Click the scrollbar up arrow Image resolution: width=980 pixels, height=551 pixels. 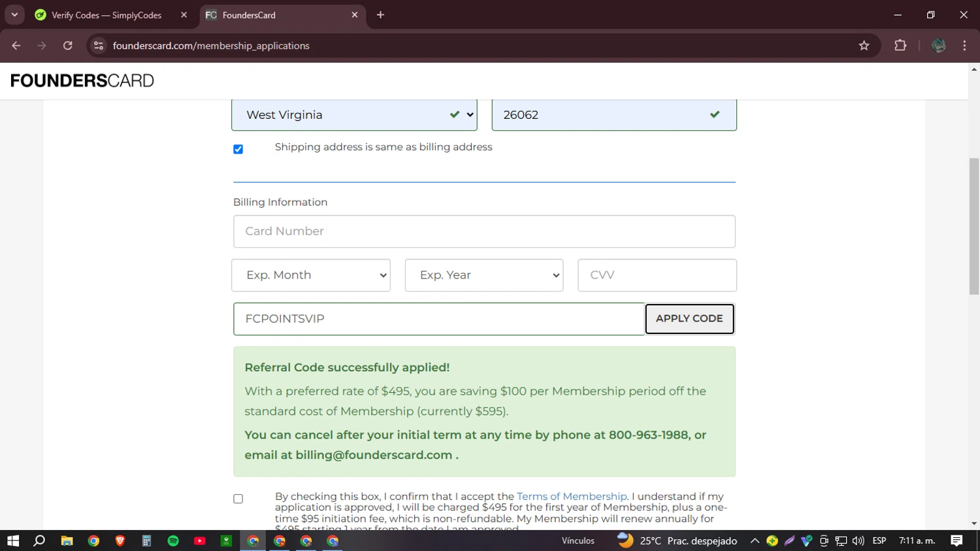pyautogui.click(x=974, y=69)
